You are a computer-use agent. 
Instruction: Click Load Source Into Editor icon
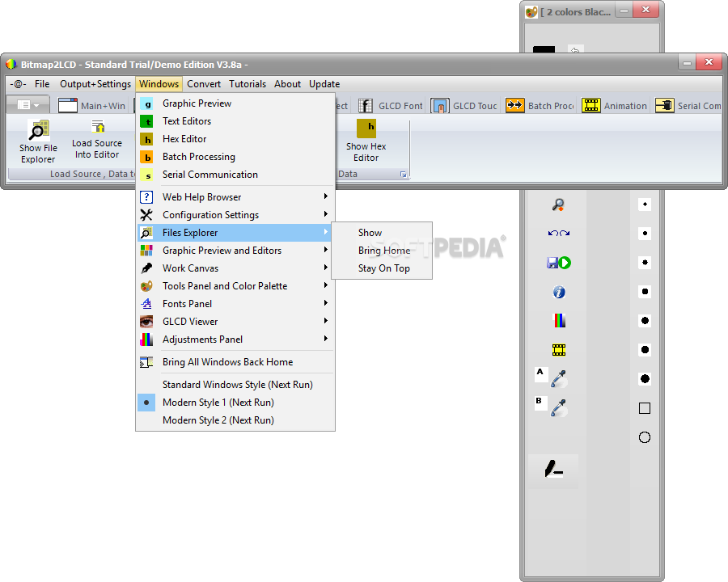click(x=98, y=127)
